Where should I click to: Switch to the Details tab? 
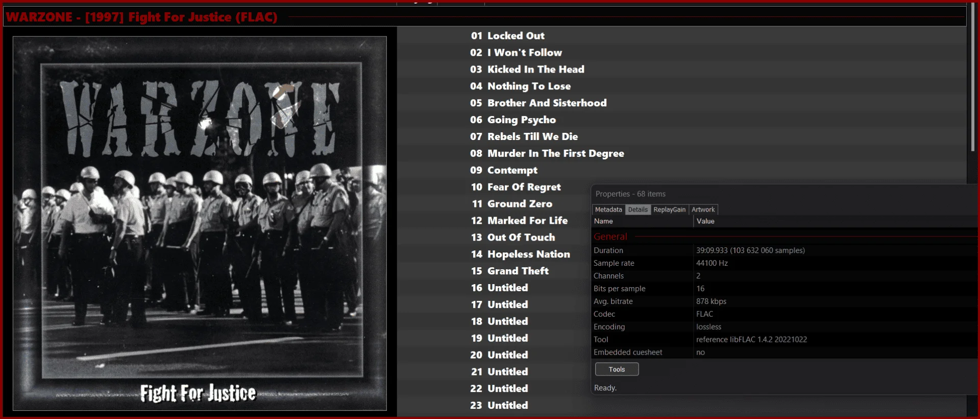coord(638,209)
